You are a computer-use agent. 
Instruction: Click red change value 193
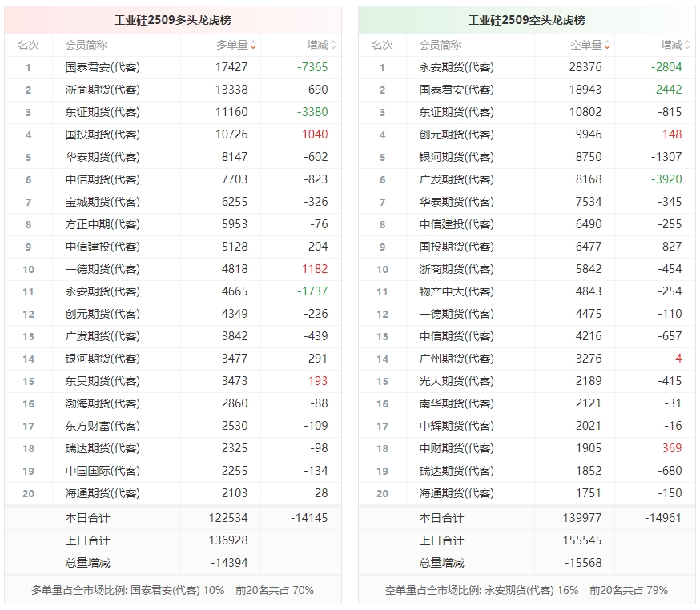[x=318, y=381]
